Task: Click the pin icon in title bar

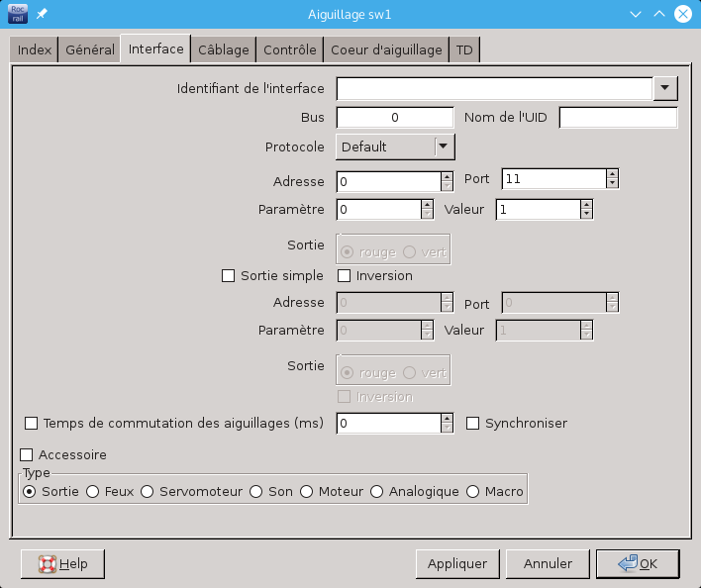Action: pos(42,14)
